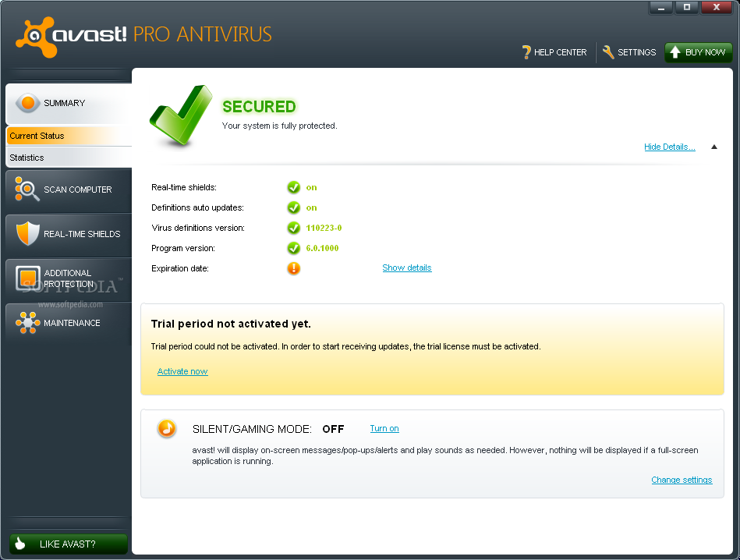This screenshot has width=740, height=560.
Task: Collapse details using the triangle arrow
Action: (x=713, y=147)
